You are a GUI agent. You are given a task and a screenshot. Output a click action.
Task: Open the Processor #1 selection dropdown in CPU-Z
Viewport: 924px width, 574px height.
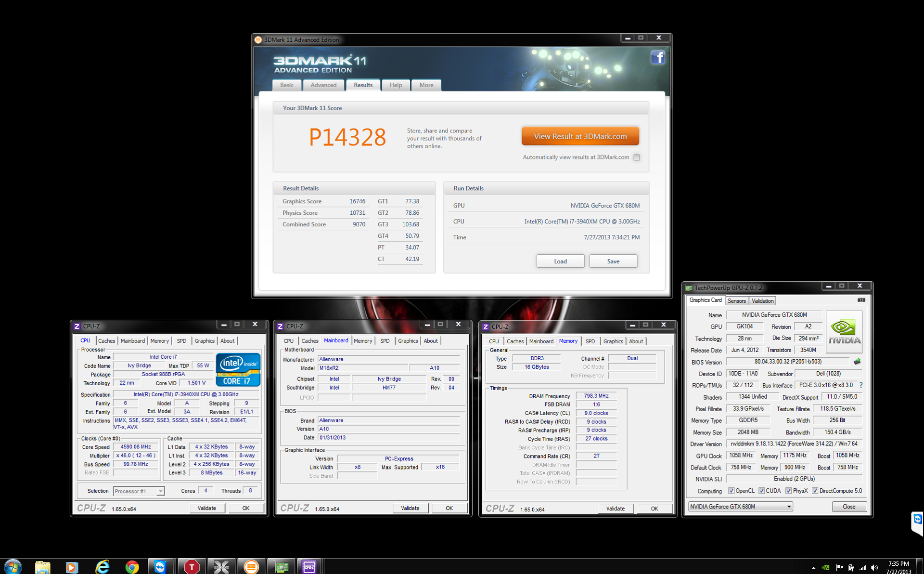139,491
